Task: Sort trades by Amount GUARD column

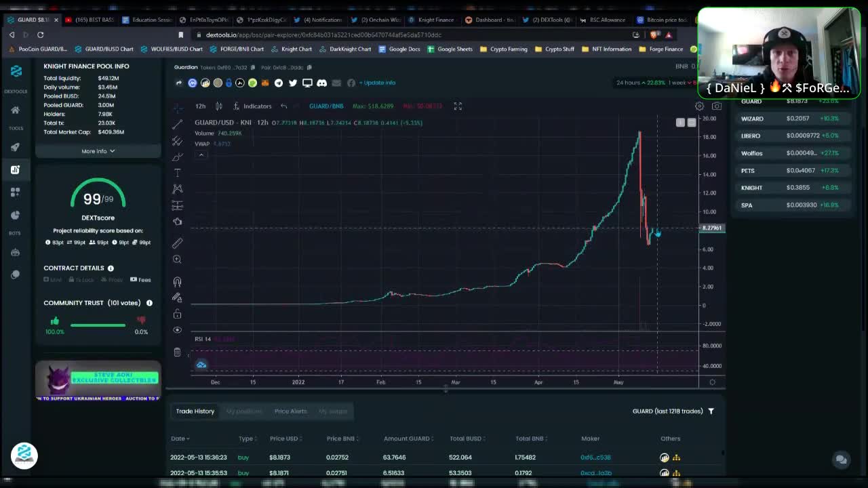Action: point(409,439)
